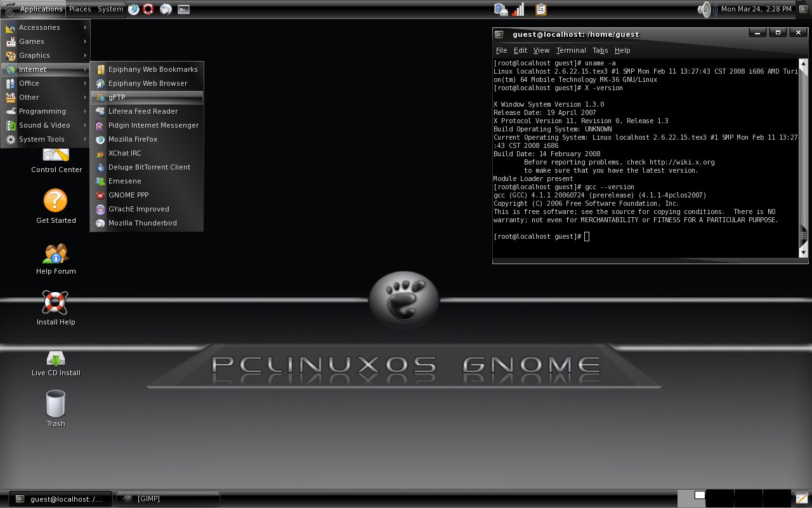Launch Mozilla Thunderbird from the Internet submenu
Screen dimensions: 812x508
(147, 223)
